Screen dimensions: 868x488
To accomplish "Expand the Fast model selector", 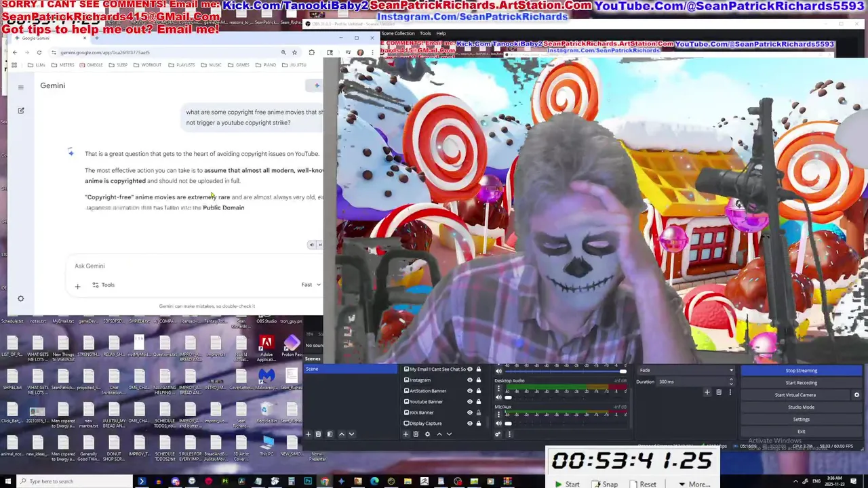I will tap(311, 285).
